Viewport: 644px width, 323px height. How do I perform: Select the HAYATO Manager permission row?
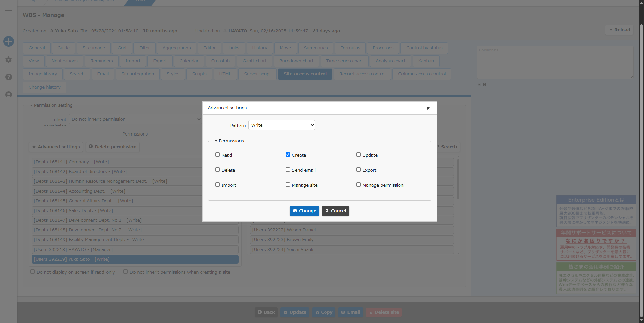pyautogui.click(x=135, y=250)
